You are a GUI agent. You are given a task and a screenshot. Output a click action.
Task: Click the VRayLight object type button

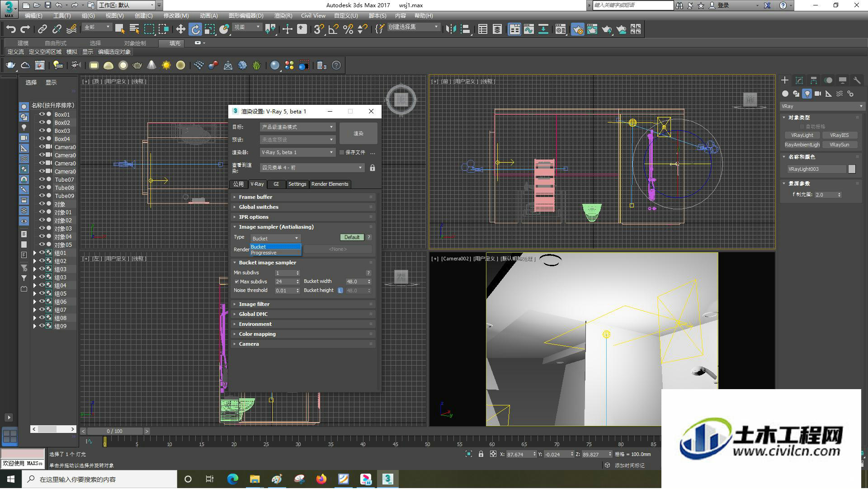point(802,135)
